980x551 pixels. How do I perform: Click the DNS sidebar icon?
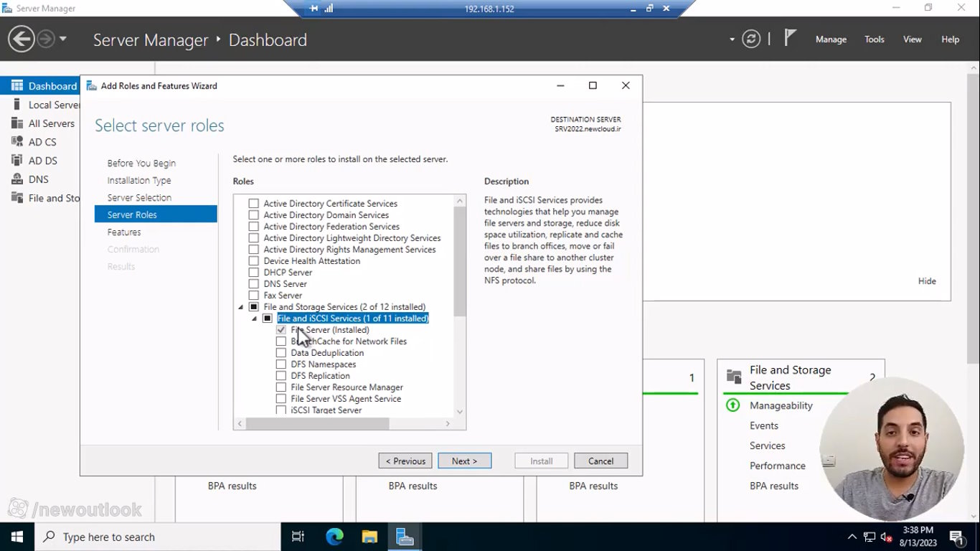point(17,179)
